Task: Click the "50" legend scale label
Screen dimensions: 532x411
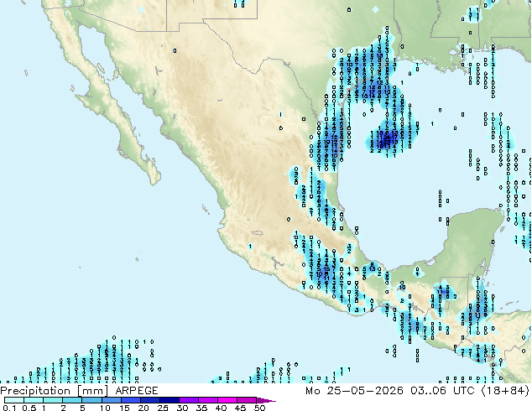Action: pyautogui.click(x=260, y=408)
